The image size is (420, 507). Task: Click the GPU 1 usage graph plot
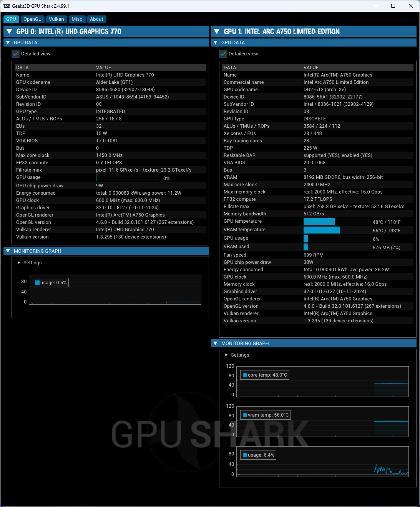point(323,462)
